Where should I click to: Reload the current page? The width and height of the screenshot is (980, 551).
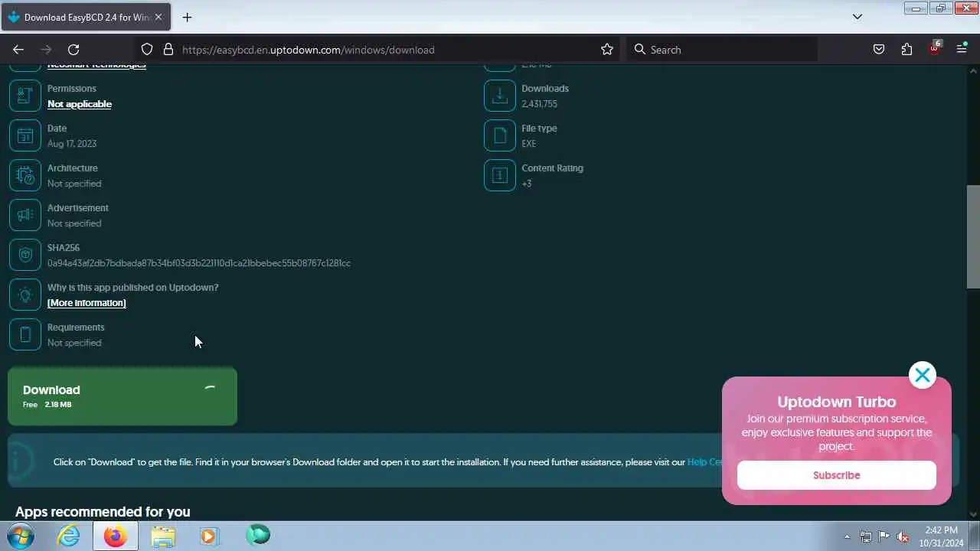(x=73, y=50)
